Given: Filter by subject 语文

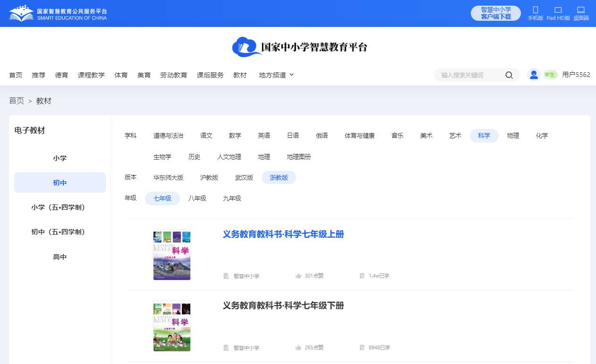Looking at the screenshot, I should (x=206, y=135).
